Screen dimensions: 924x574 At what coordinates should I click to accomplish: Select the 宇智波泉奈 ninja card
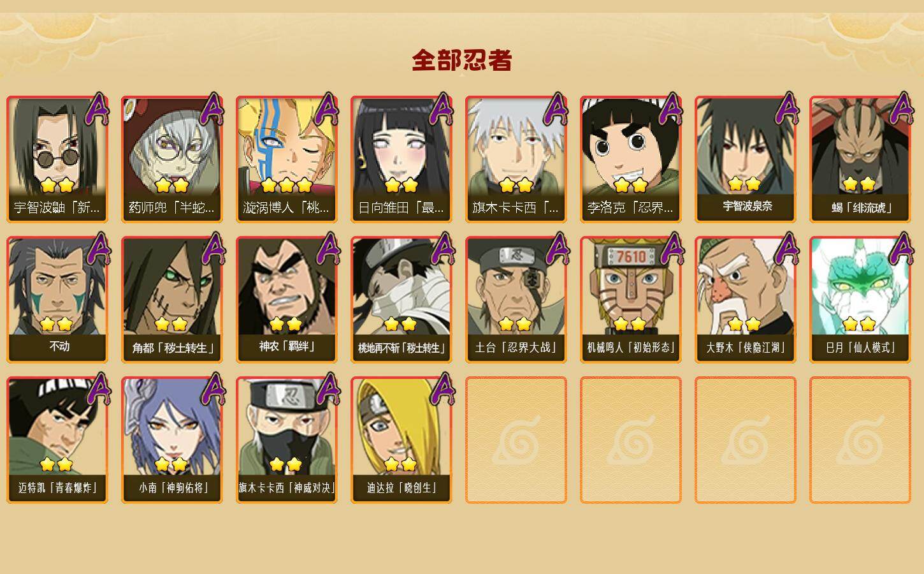tap(746, 159)
